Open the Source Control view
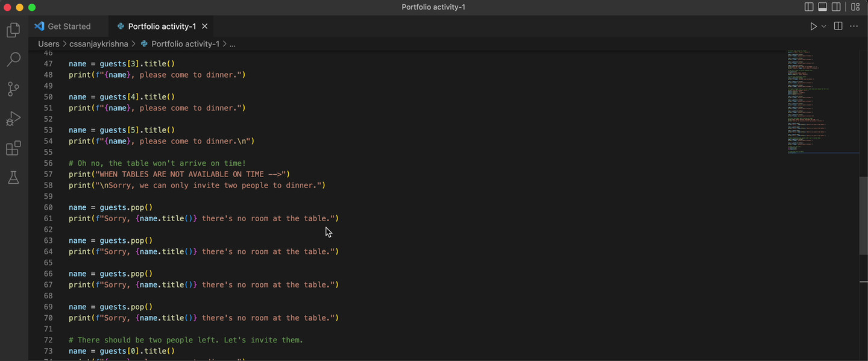Image resolution: width=868 pixels, height=361 pixels. coord(13,89)
